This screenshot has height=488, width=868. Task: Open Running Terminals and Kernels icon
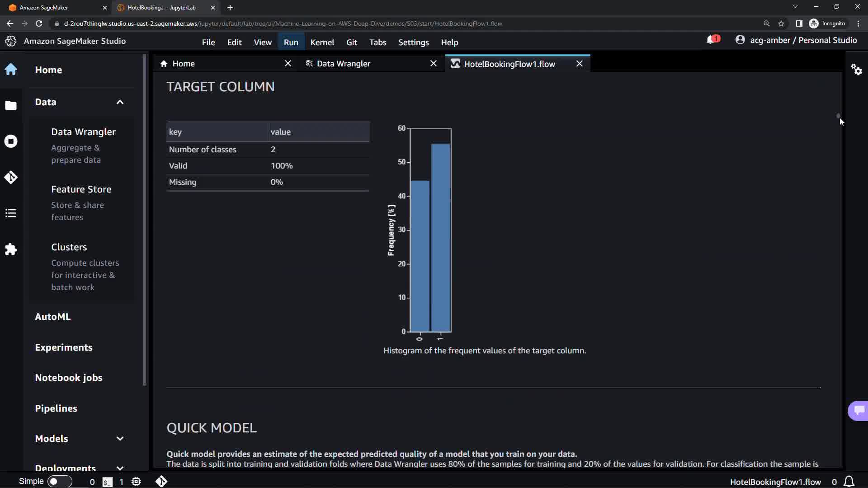point(11,141)
